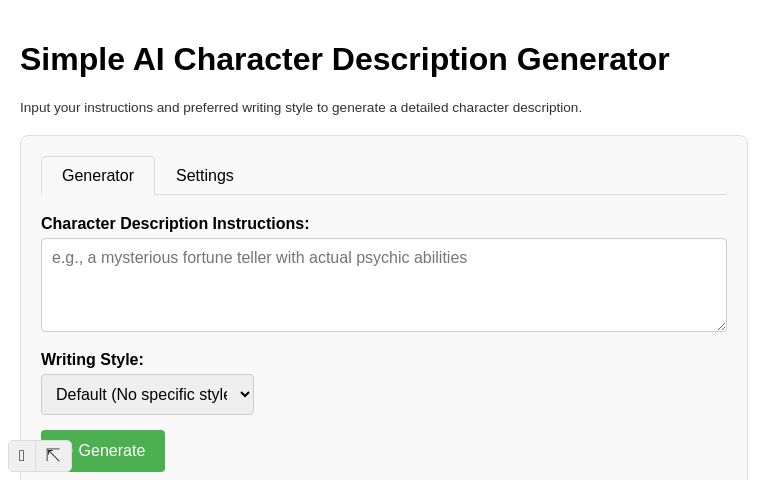This screenshot has height=480, width=768.
Task: Switch to the Settings tab
Action: point(204,176)
